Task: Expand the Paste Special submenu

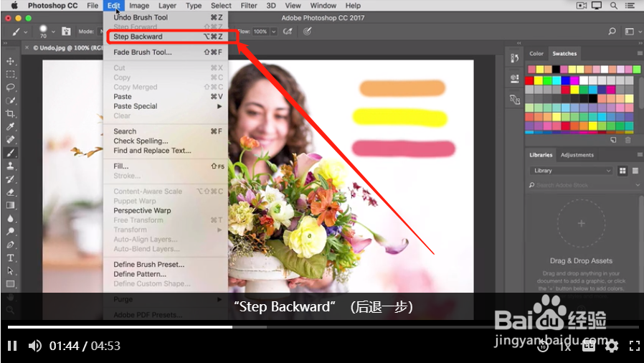Action: click(x=166, y=106)
